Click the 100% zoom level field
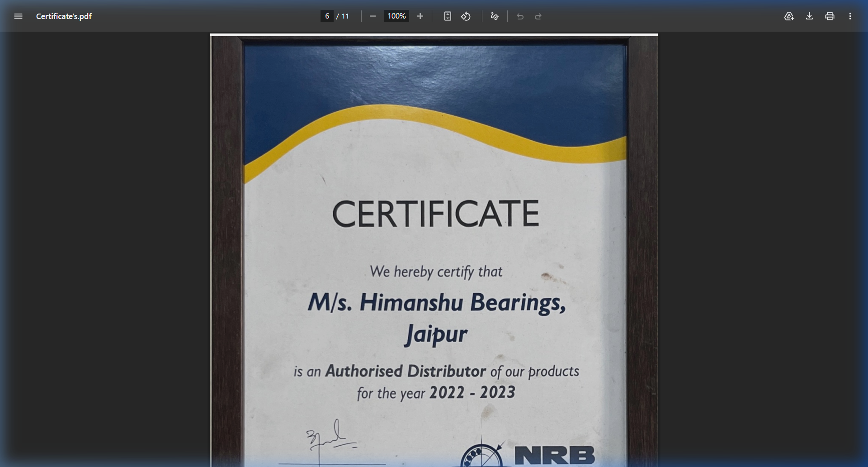868x467 pixels. tap(396, 16)
